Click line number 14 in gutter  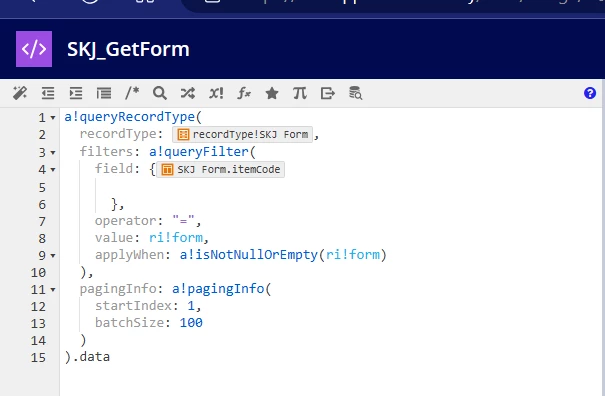coord(38,341)
